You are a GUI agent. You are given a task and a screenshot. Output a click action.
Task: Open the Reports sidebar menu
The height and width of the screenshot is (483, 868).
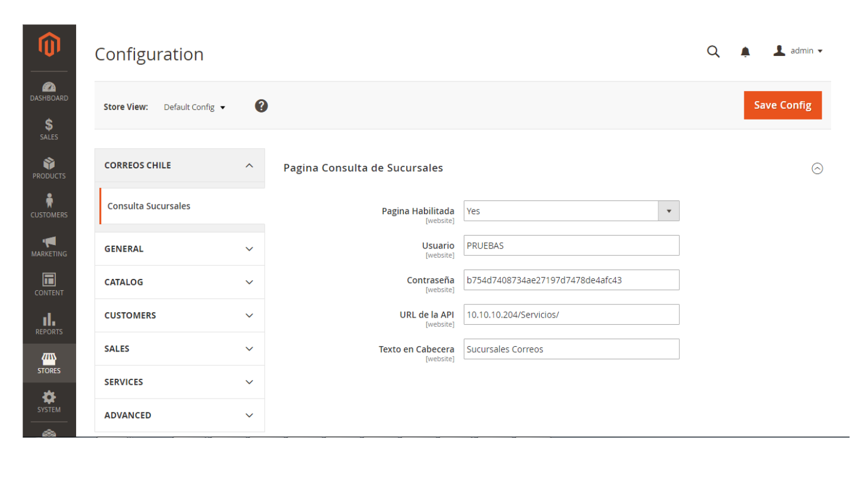coord(49,324)
